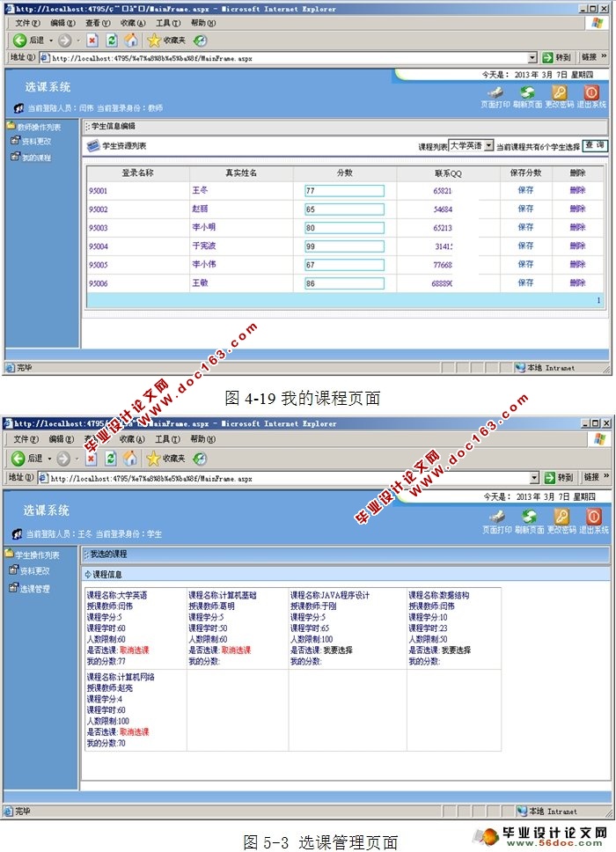The image size is (616, 852).
Task: Expand the address bar dropdown in teacher window
Action: click(x=532, y=57)
